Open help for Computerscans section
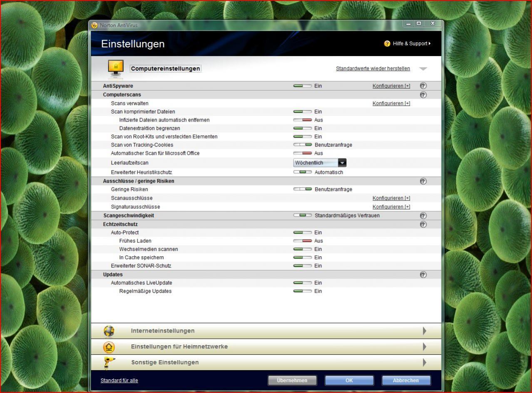 423,94
